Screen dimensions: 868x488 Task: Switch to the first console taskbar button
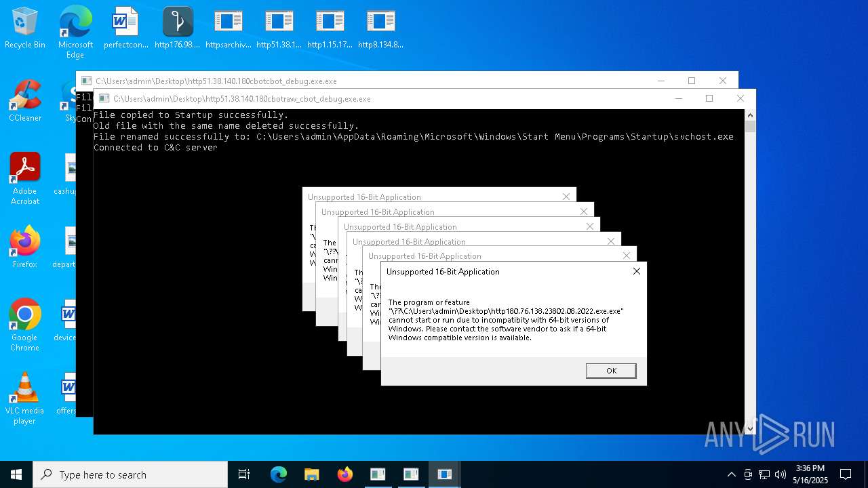378,474
